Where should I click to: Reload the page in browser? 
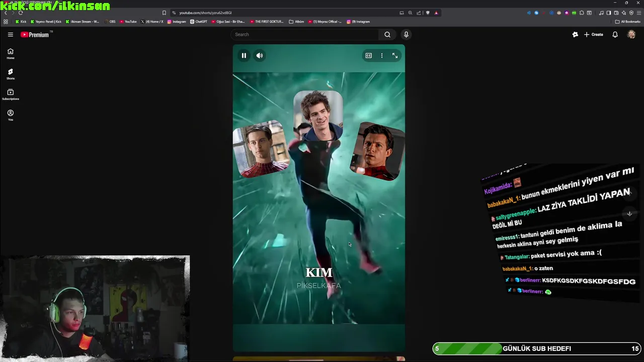pyautogui.click(x=21, y=13)
